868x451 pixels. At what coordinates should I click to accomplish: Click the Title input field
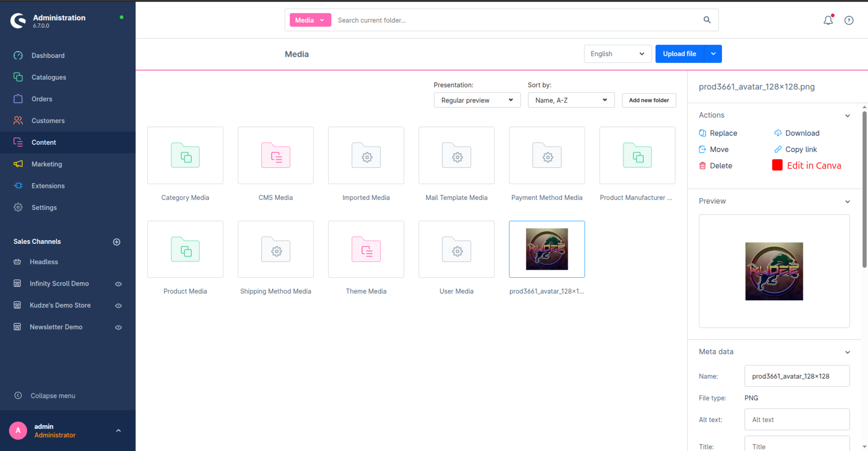[x=797, y=444]
